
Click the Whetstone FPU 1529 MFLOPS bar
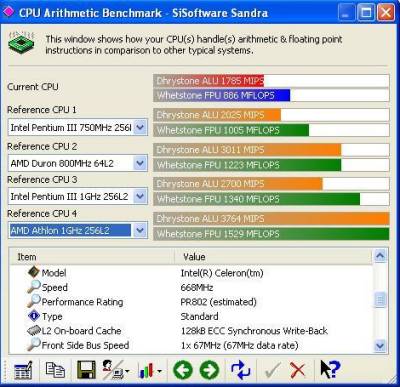tap(271, 233)
